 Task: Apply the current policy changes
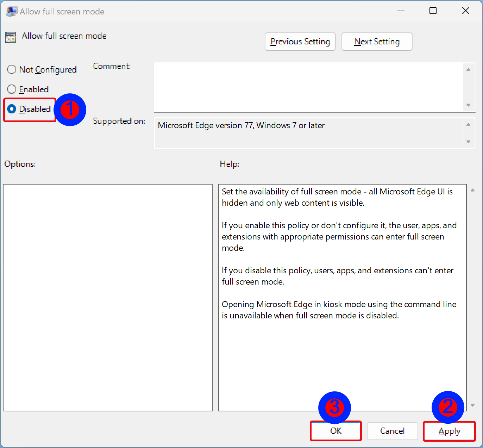pos(449,431)
